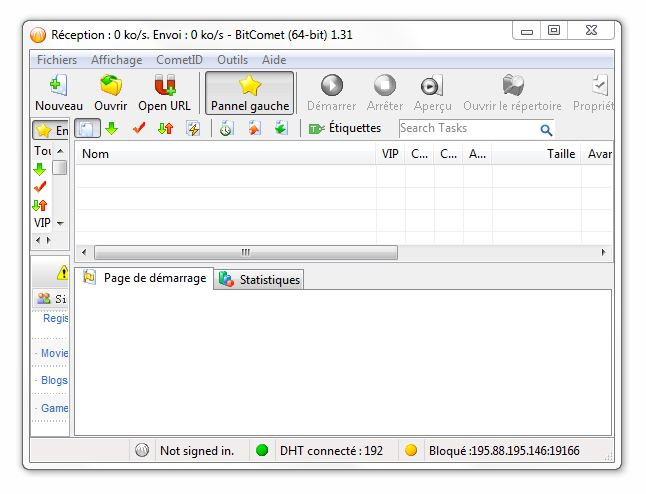Image resolution: width=646 pixels, height=494 pixels.
Task: Select the all tasks page filter icon
Action: (87, 129)
